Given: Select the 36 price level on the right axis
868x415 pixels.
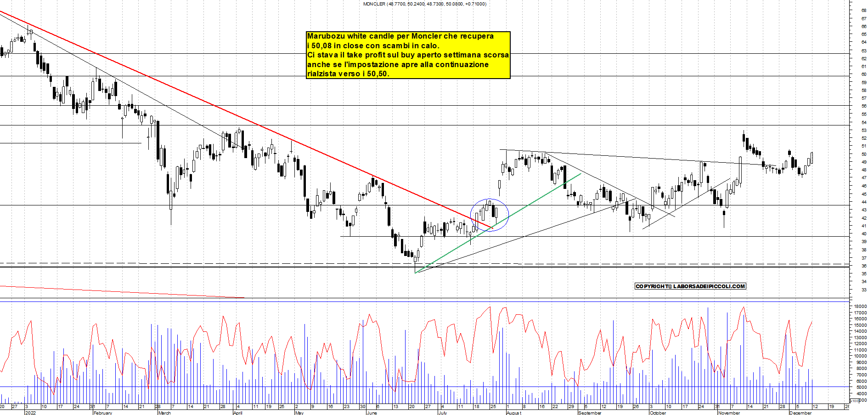Looking at the screenshot, I should [864, 266].
